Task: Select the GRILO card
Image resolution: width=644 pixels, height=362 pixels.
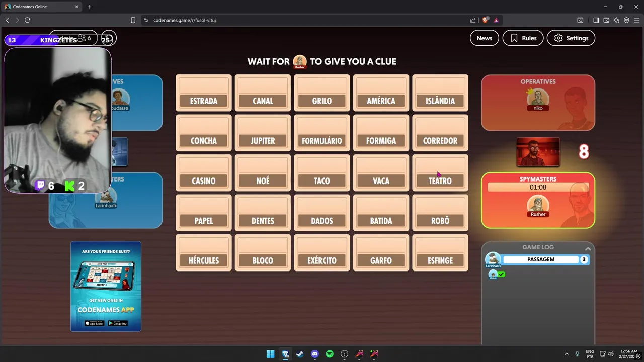Action: (x=322, y=93)
